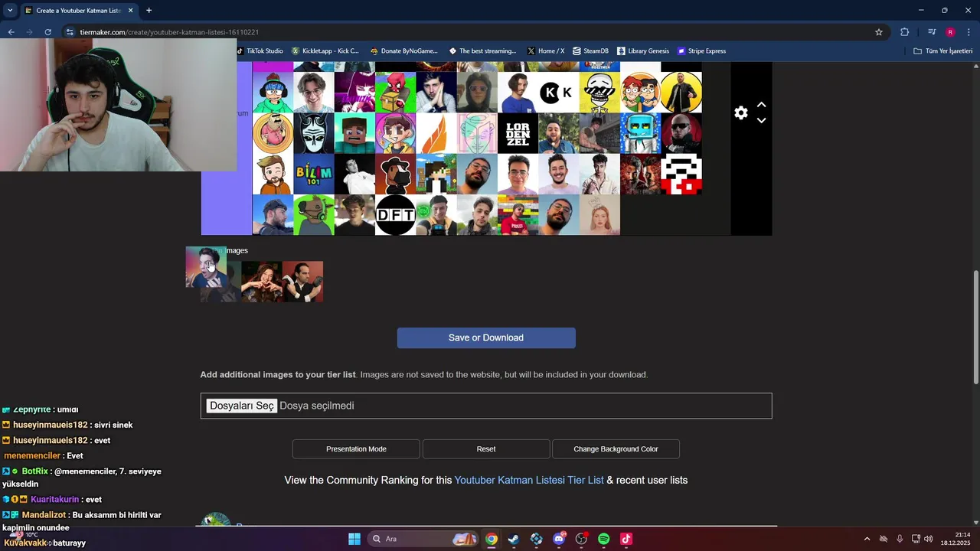Show hidden system tray icons chevron

tap(867, 539)
